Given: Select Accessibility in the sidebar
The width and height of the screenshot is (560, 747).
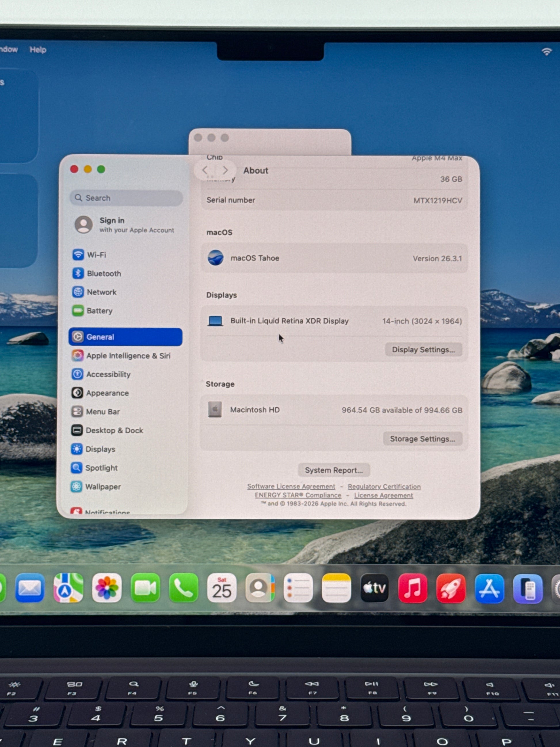Looking at the screenshot, I should point(108,374).
